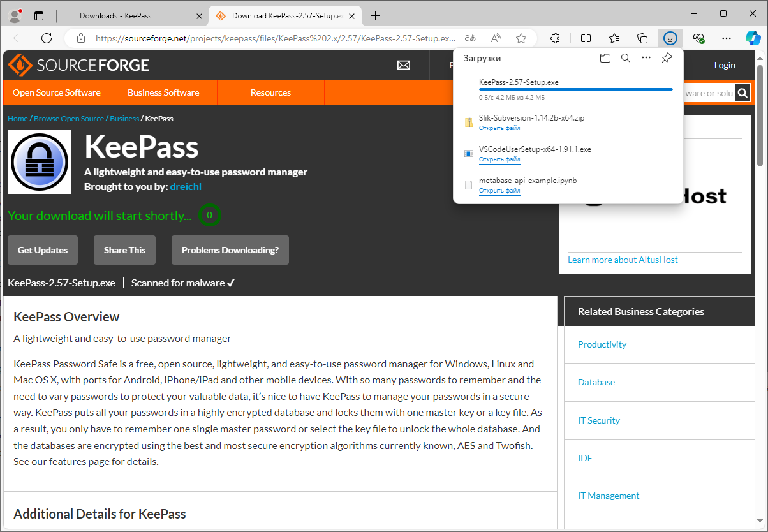Open the Resources menu

[x=270, y=92]
